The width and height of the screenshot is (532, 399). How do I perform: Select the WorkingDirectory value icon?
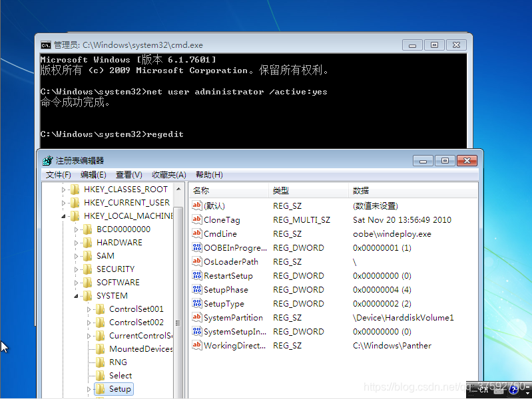click(197, 345)
